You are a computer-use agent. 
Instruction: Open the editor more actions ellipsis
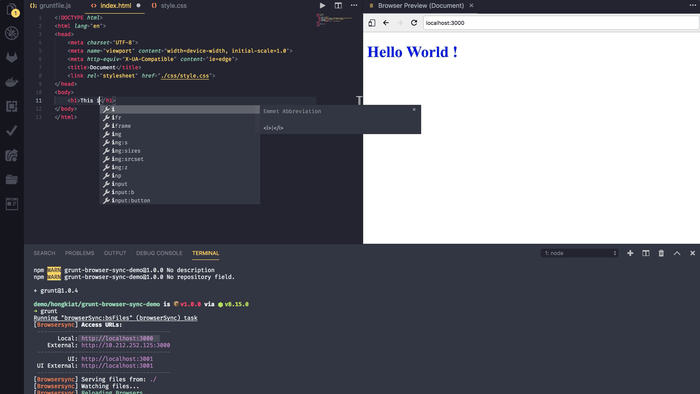[354, 5]
